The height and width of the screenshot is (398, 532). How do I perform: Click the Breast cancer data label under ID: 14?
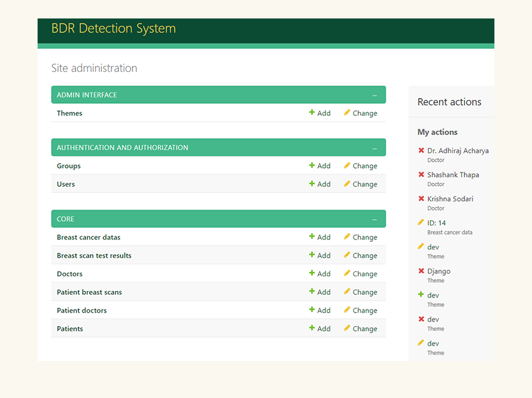(x=450, y=232)
